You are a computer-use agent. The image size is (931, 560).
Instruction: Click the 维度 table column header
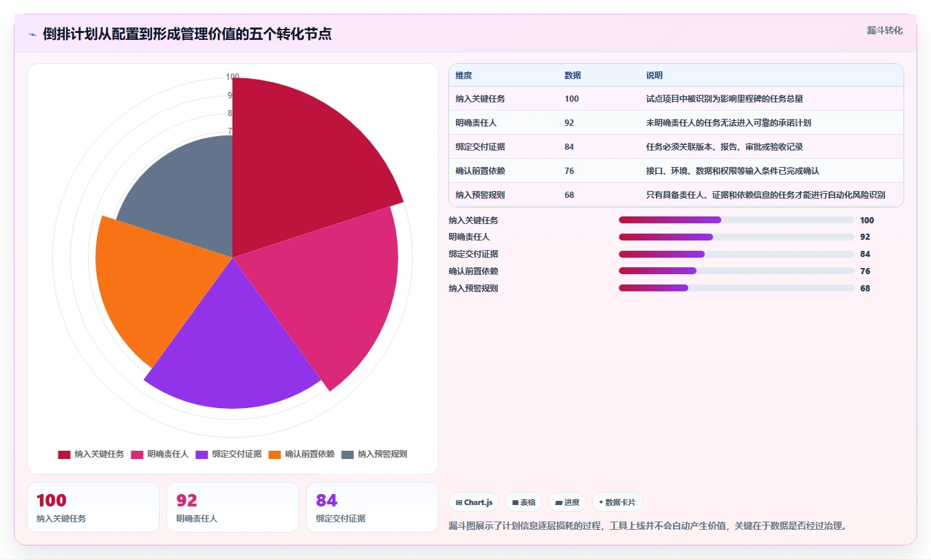tap(464, 76)
